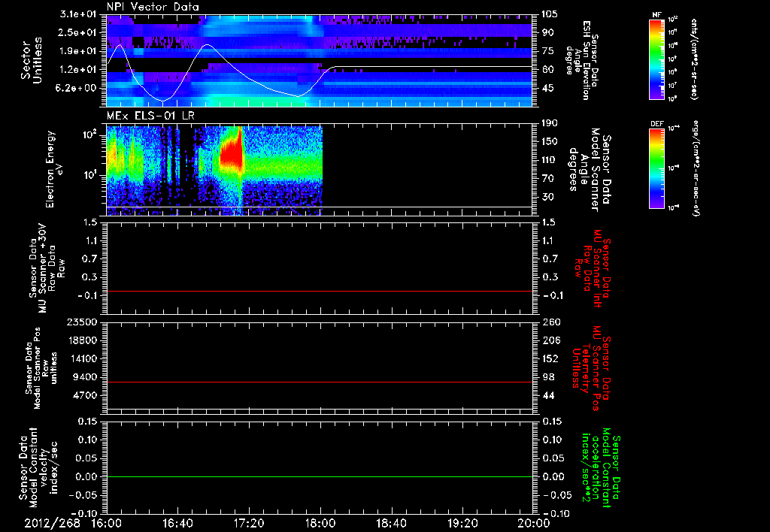
Task: Click the 2.5e+01 sector axis value
Action: (78, 32)
